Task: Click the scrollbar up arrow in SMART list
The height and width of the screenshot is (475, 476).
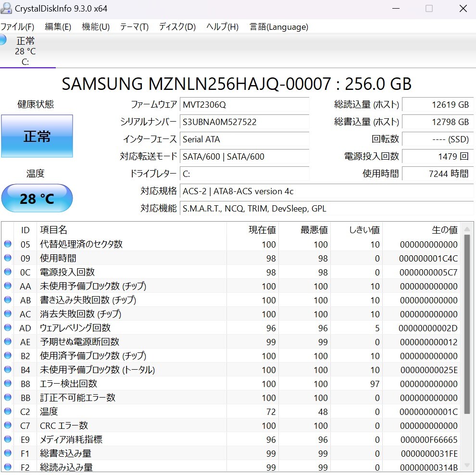Action: [467, 229]
